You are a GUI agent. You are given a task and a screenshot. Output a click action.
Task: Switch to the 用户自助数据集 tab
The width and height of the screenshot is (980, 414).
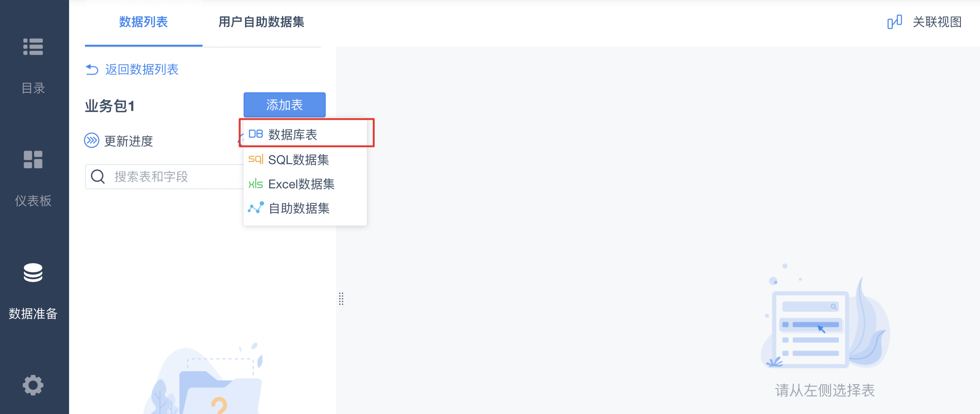click(261, 22)
